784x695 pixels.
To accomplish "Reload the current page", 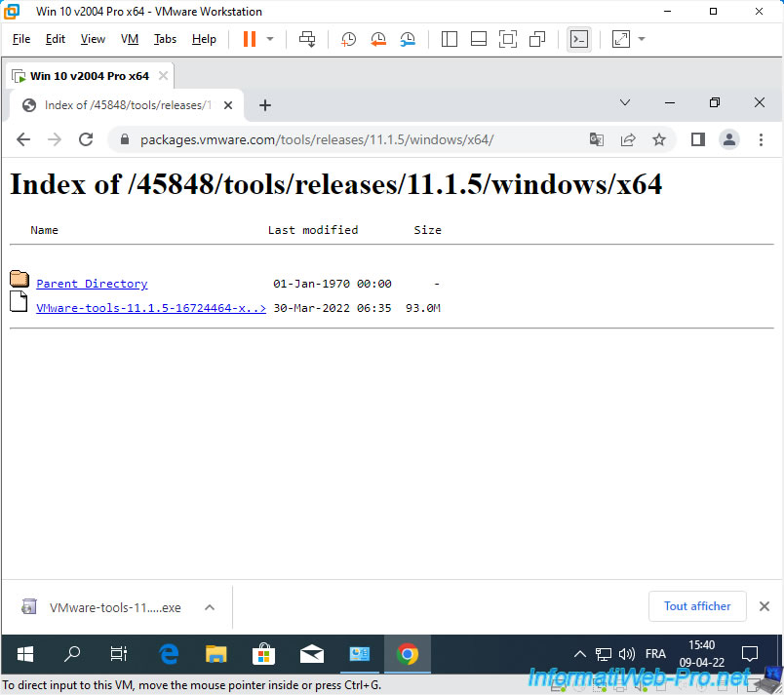I will click(x=86, y=139).
